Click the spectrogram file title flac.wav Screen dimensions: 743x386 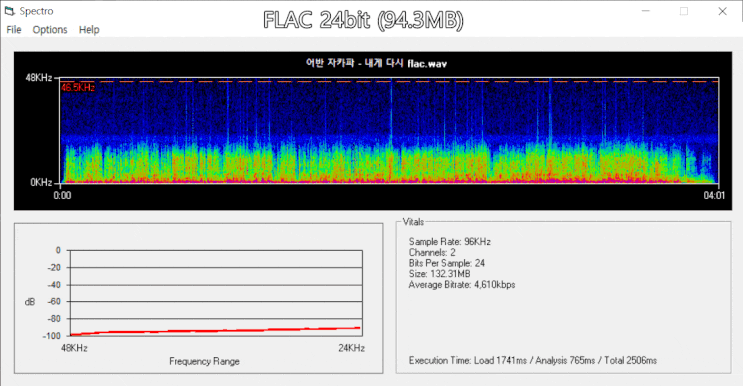pyautogui.click(x=376, y=63)
